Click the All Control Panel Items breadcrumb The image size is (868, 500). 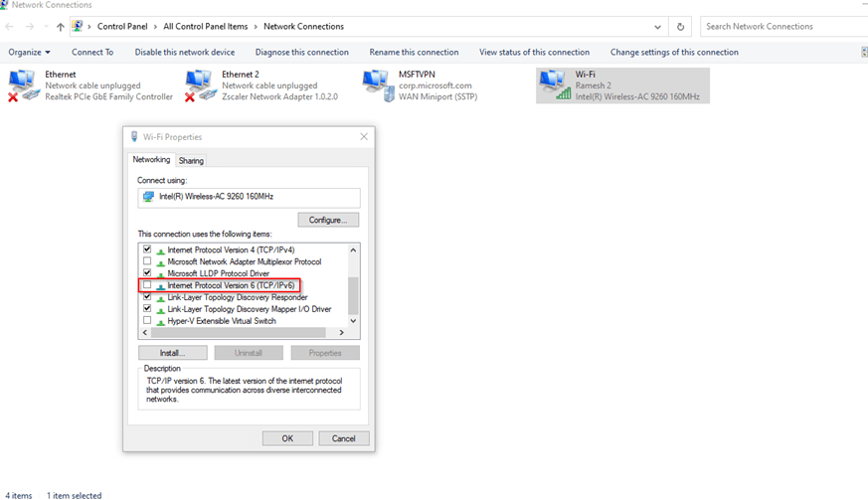point(206,27)
